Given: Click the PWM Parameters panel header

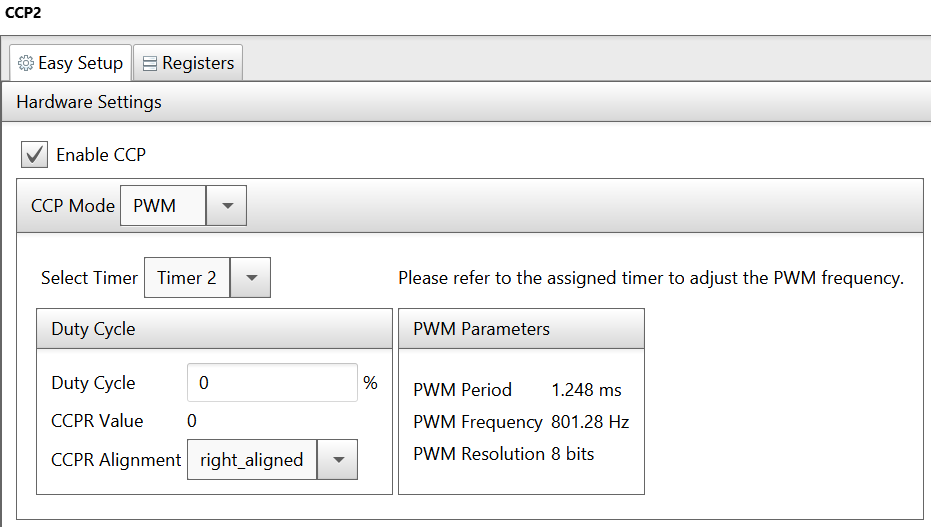Looking at the screenshot, I should click(521, 329).
